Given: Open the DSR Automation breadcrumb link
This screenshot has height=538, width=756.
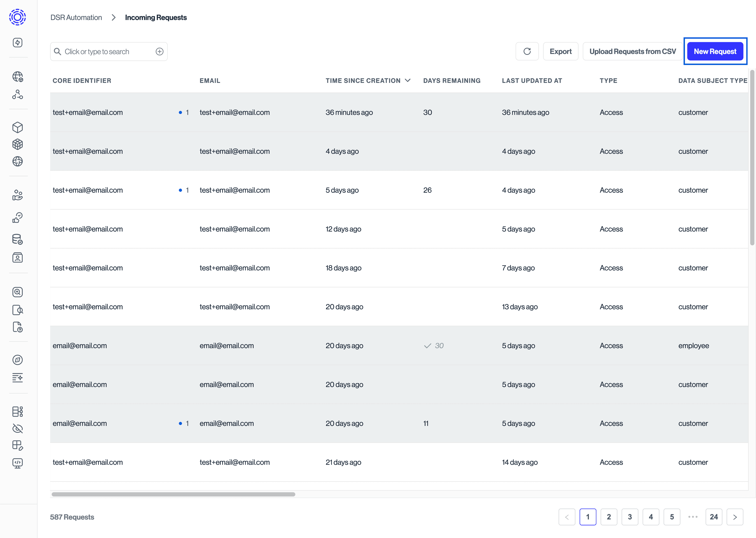Looking at the screenshot, I should pyautogui.click(x=76, y=18).
